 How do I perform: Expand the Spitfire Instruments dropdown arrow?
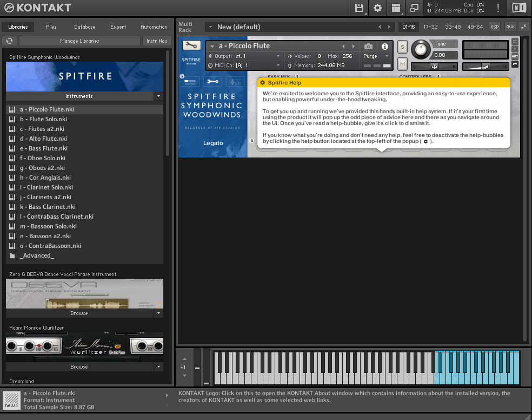(x=158, y=96)
